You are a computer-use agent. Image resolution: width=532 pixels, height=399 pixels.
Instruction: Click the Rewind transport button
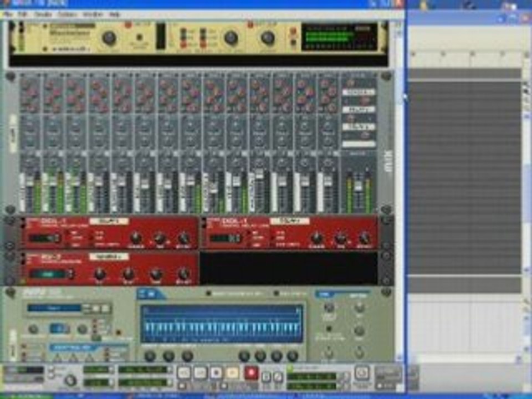click(184, 373)
